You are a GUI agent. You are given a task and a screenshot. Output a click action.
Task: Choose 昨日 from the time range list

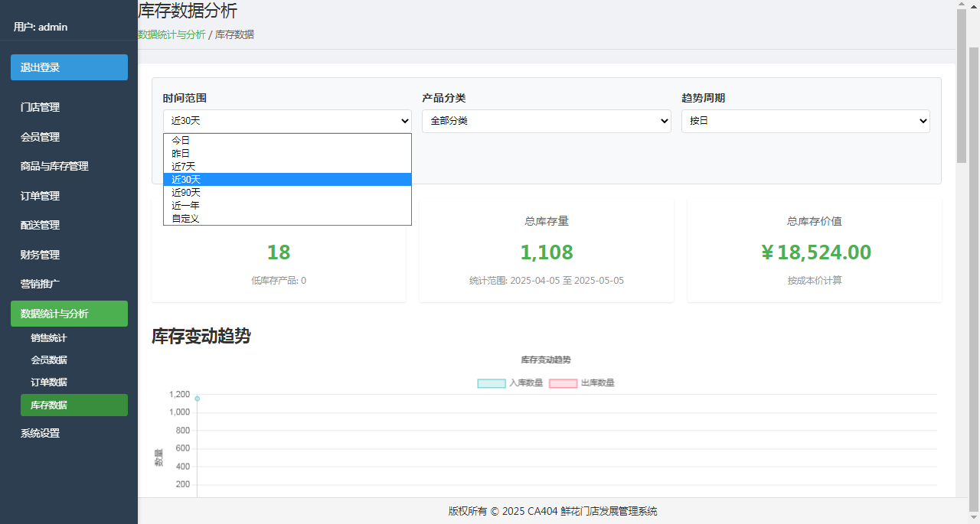[x=287, y=154]
